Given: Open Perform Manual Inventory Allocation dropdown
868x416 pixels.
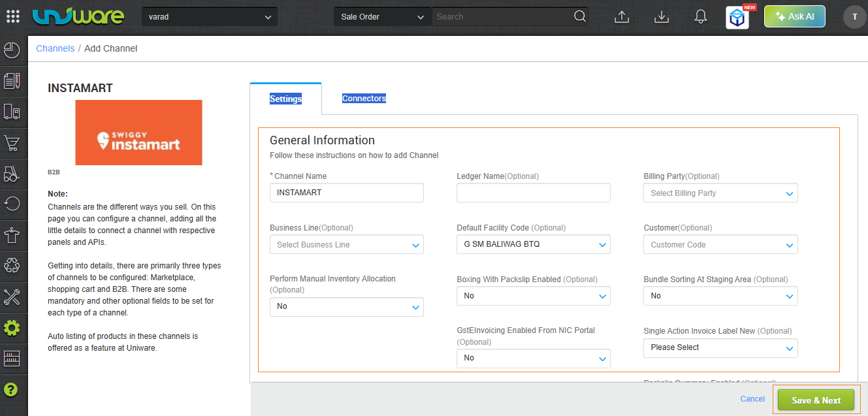Looking at the screenshot, I should coord(347,307).
